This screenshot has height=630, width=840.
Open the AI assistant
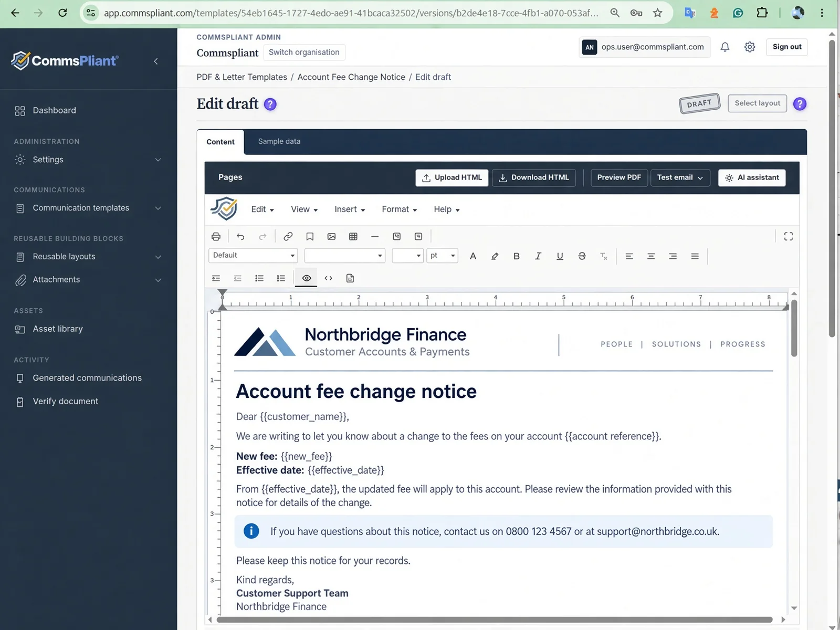point(752,177)
